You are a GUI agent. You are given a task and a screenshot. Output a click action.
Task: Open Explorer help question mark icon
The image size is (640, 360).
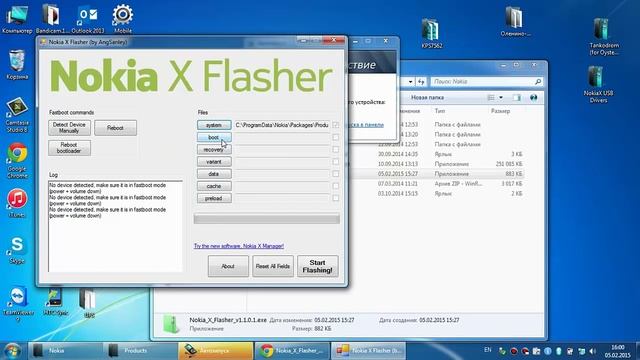click(x=533, y=98)
